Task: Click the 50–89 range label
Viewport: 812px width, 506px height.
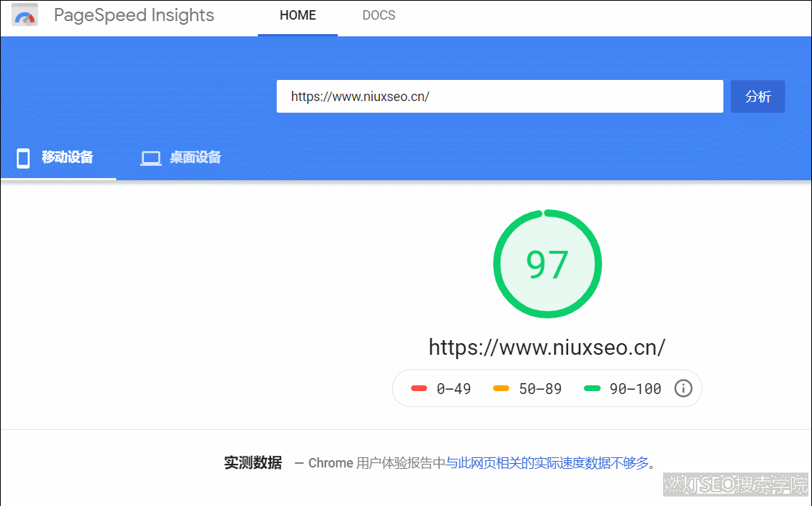Action: point(540,389)
